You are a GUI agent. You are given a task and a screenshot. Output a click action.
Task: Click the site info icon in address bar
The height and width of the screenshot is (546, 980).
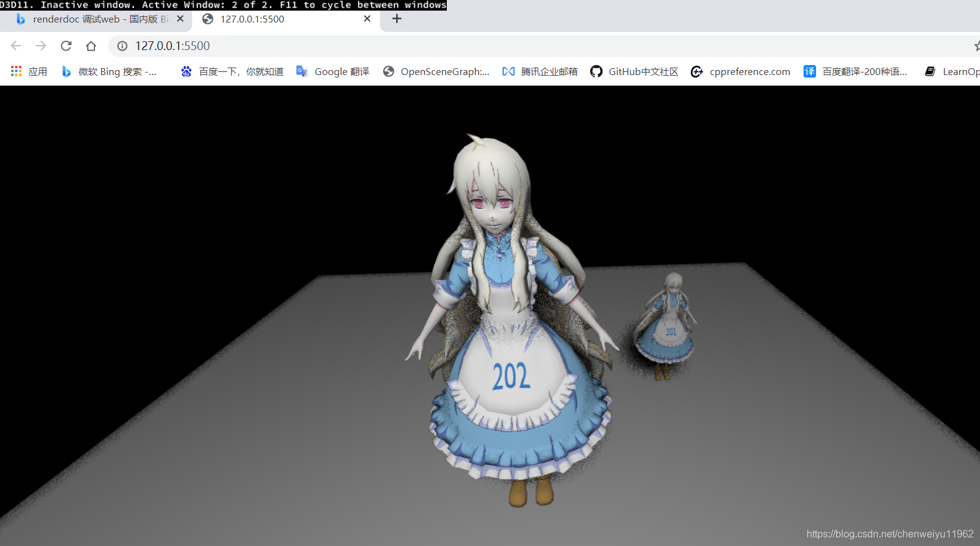[121, 45]
